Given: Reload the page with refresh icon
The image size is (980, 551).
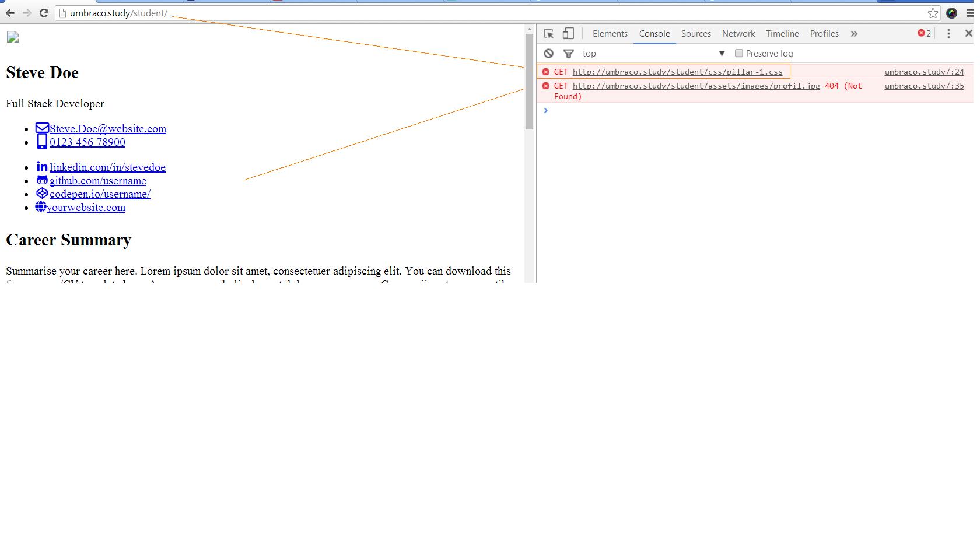Looking at the screenshot, I should click(44, 13).
